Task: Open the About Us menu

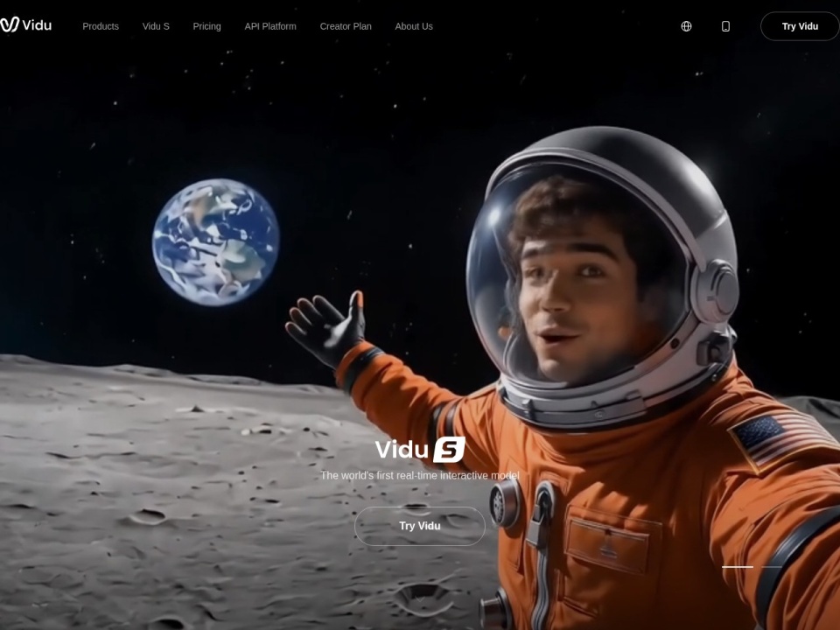Action: pyautogui.click(x=414, y=26)
